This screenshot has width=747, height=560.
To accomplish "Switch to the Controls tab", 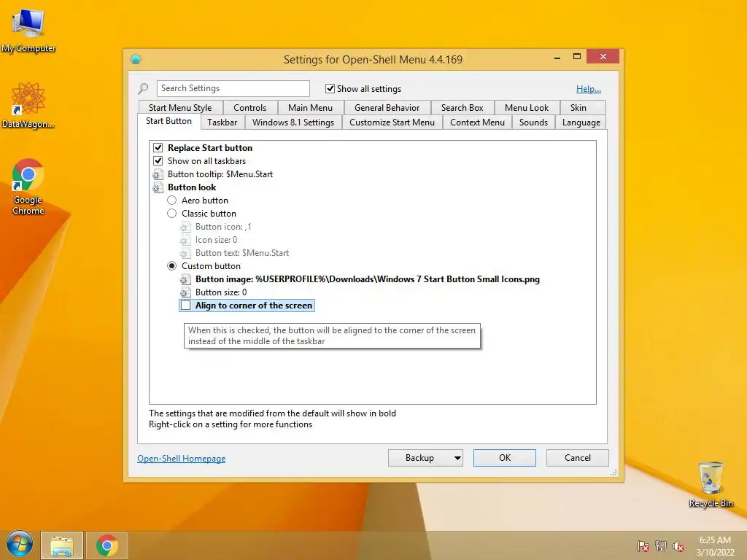I will [x=249, y=108].
